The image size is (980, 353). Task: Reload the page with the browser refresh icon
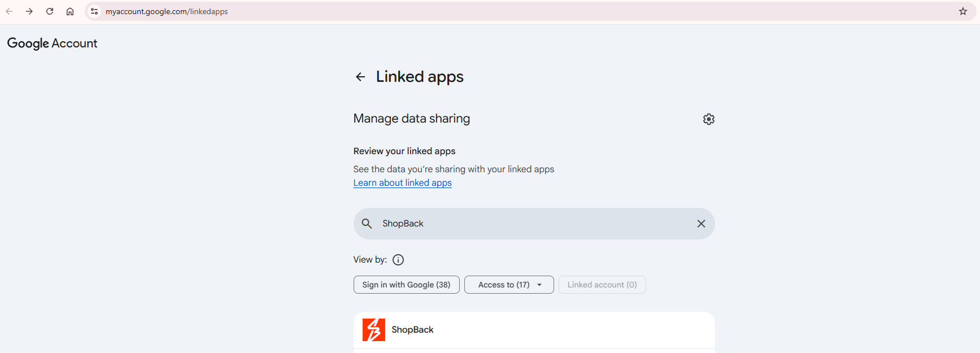[x=50, y=11]
